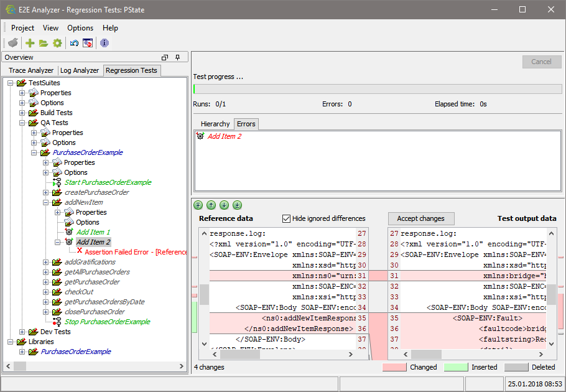Click the green plus add icon
Image resolution: width=566 pixels, height=392 pixels.
[x=29, y=43]
